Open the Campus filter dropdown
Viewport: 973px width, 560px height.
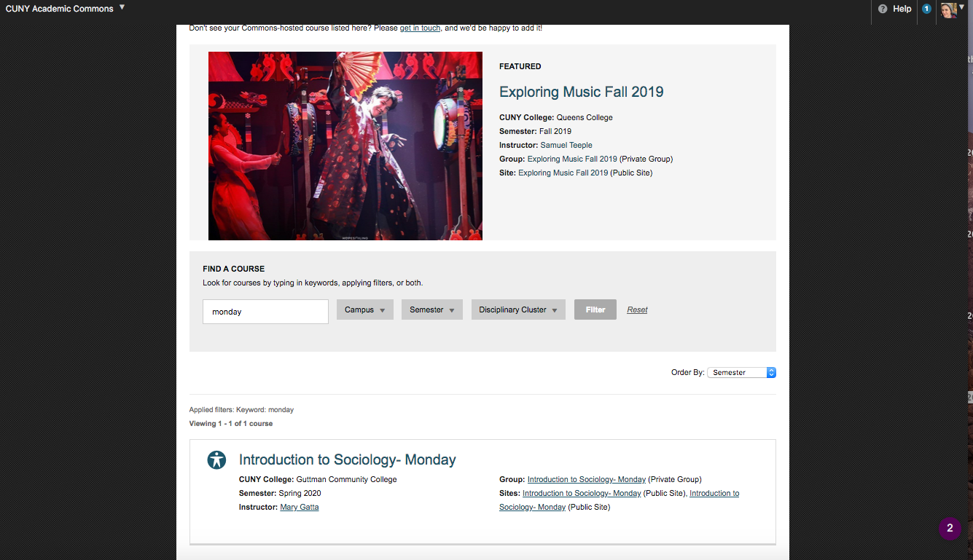[364, 309]
